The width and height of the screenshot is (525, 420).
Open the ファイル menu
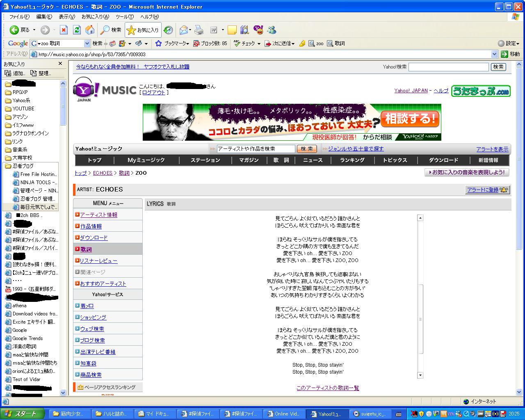[19, 17]
